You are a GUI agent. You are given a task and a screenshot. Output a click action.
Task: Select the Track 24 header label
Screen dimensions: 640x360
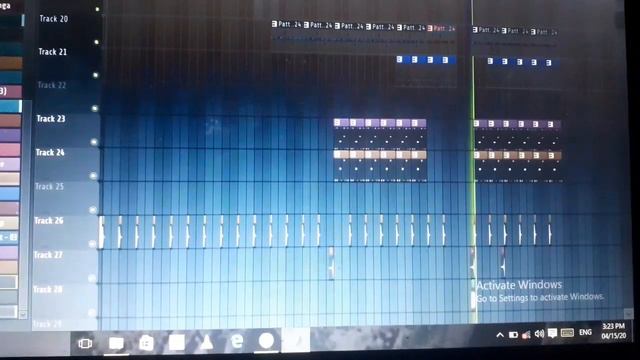[50, 153]
